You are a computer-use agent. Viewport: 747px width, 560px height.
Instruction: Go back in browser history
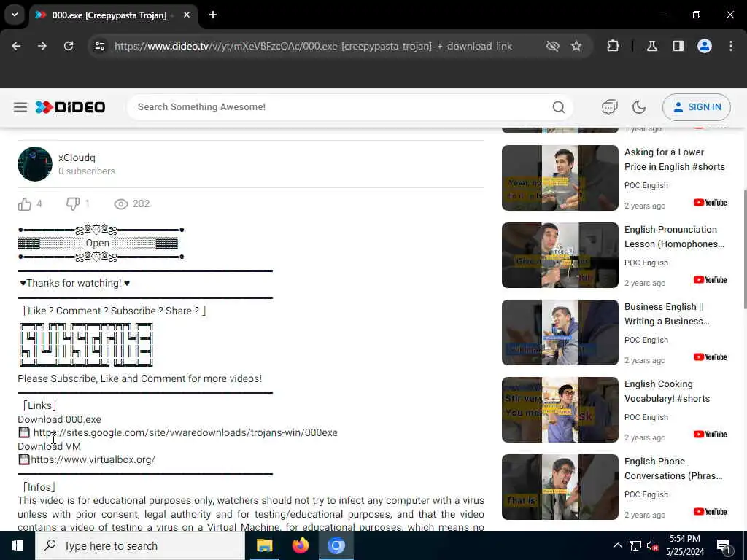[16, 46]
